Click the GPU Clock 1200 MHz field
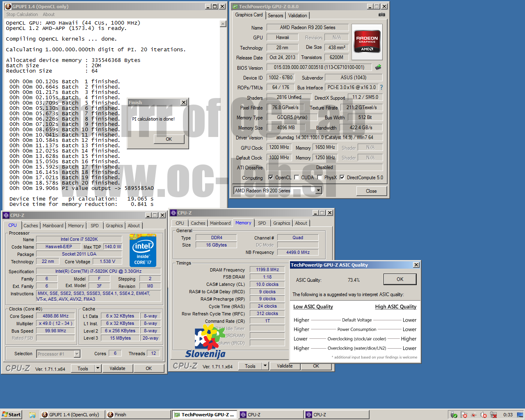The image size is (525, 420). [x=279, y=147]
